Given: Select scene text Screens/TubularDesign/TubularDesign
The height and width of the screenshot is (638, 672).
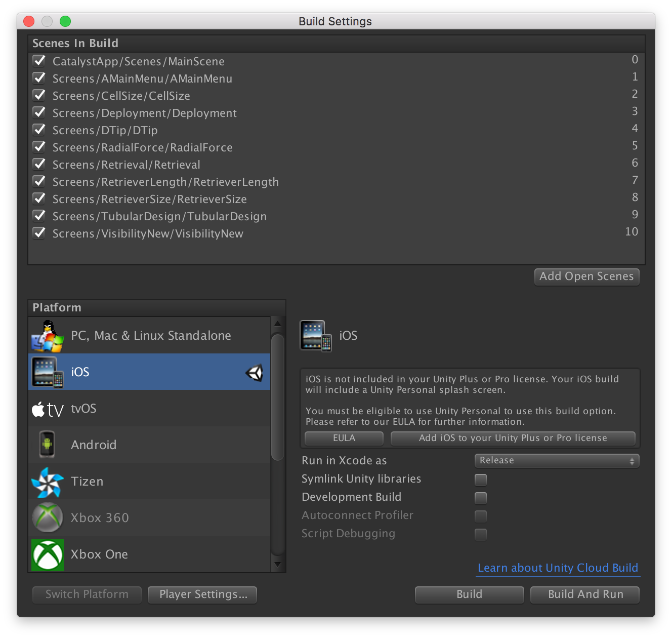Looking at the screenshot, I should [x=159, y=217].
